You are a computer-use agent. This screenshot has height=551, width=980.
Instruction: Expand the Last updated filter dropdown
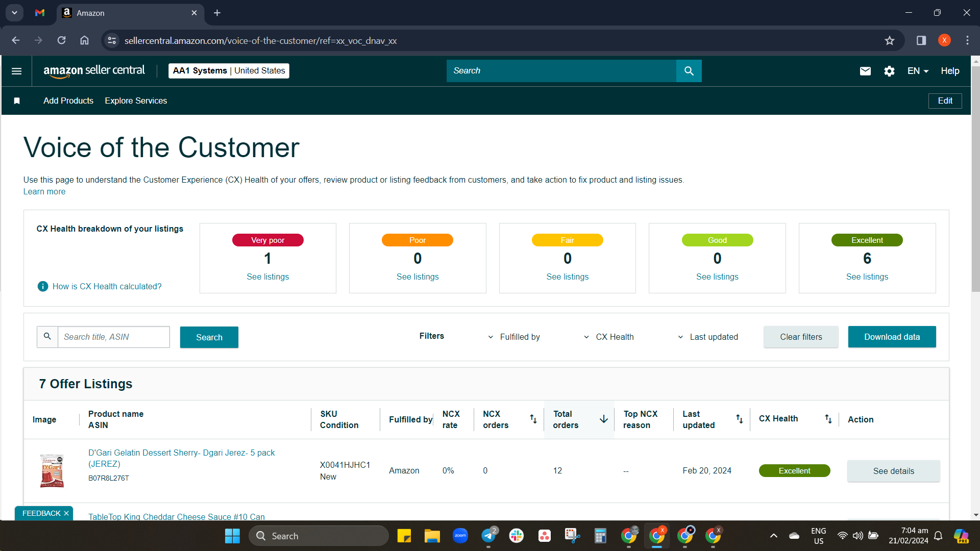click(707, 337)
